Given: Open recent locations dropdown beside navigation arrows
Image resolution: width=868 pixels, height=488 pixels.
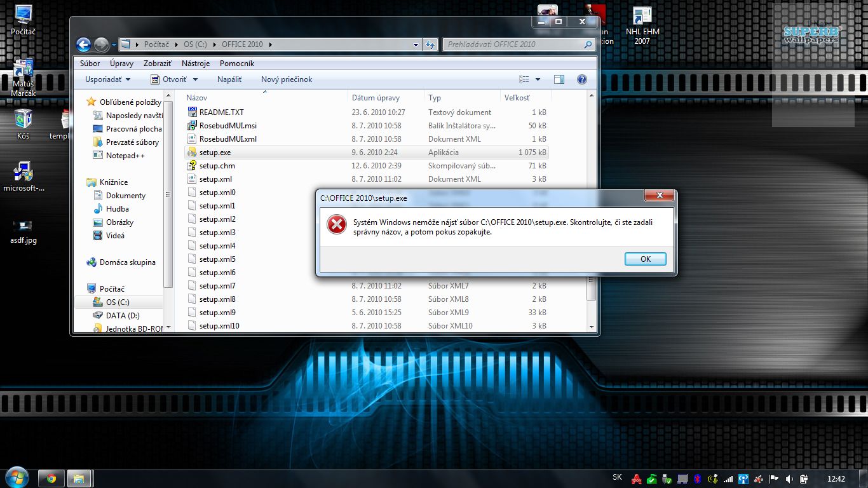Looking at the screenshot, I should [x=114, y=45].
